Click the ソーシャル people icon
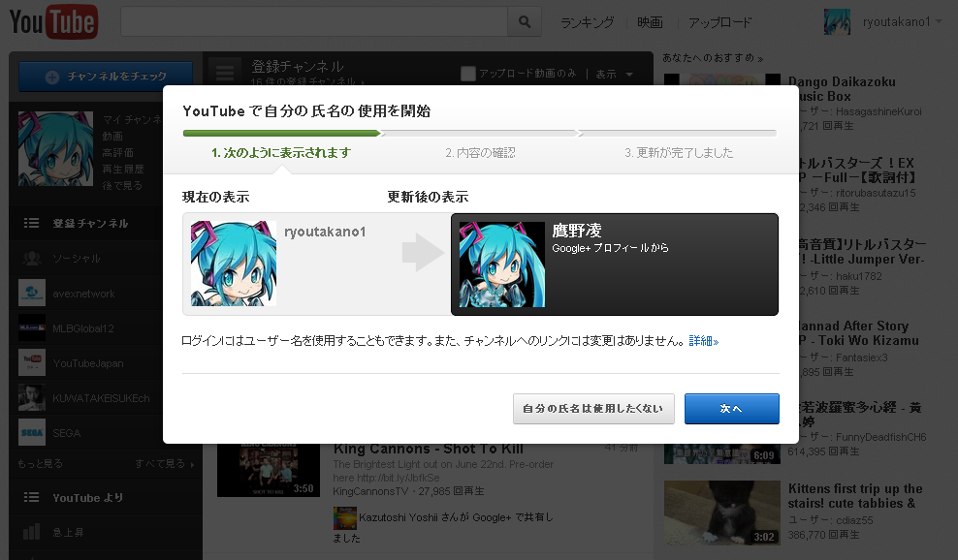The height and width of the screenshot is (560, 958). [32, 259]
